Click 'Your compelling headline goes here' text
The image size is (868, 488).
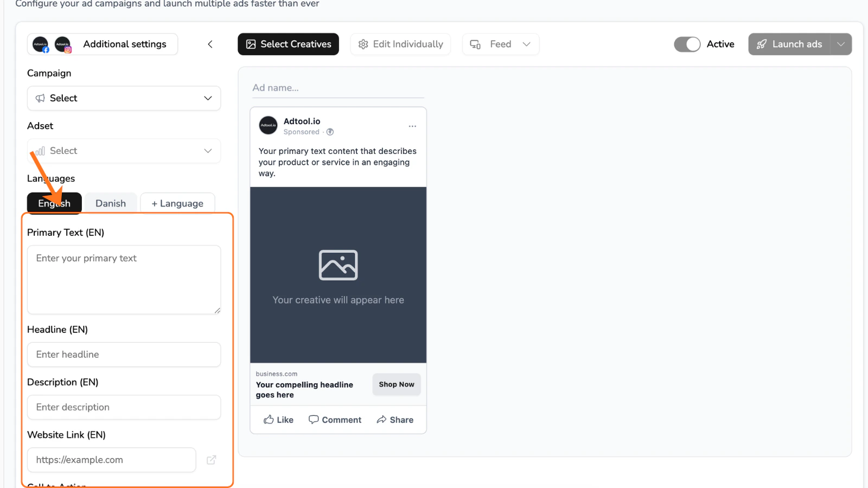click(304, 390)
